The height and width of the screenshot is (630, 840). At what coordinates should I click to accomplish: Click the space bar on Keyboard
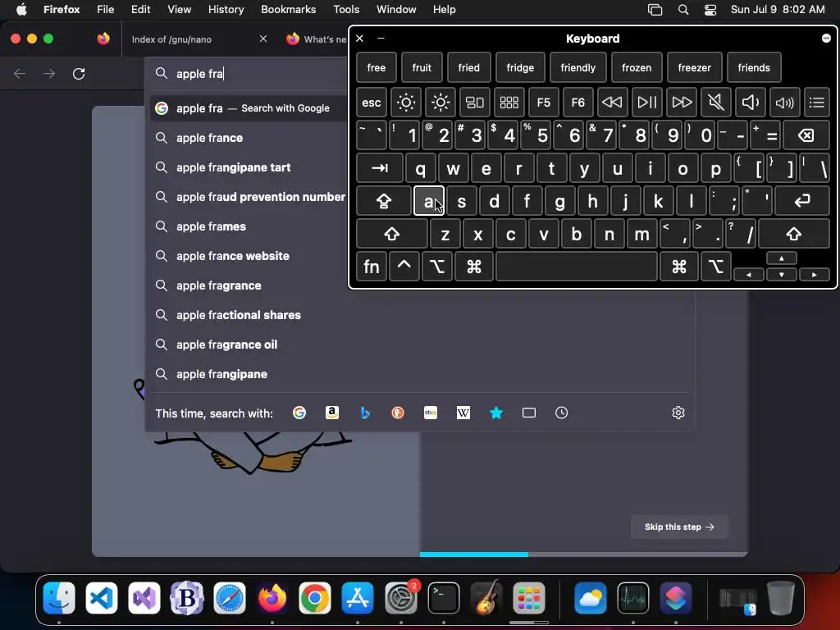point(577,267)
